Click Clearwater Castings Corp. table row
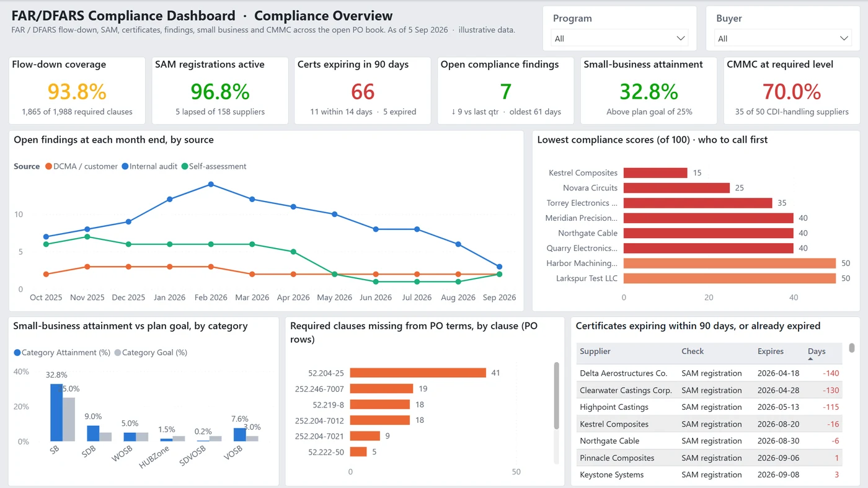868x488 pixels. pyautogui.click(x=709, y=390)
